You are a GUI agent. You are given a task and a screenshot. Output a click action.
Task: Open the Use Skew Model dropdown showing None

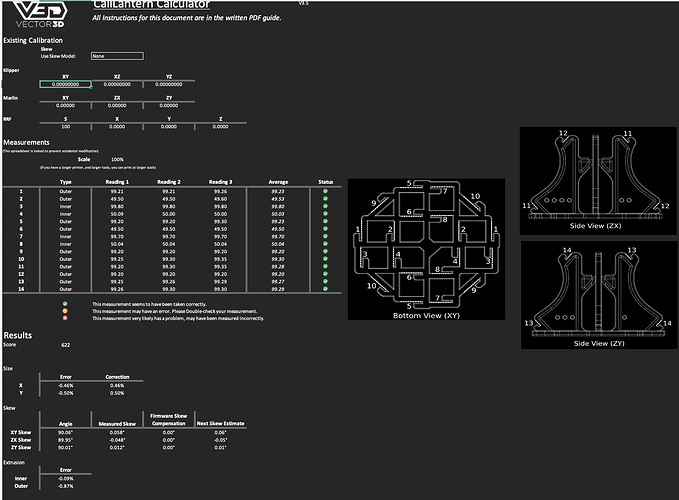coord(117,56)
